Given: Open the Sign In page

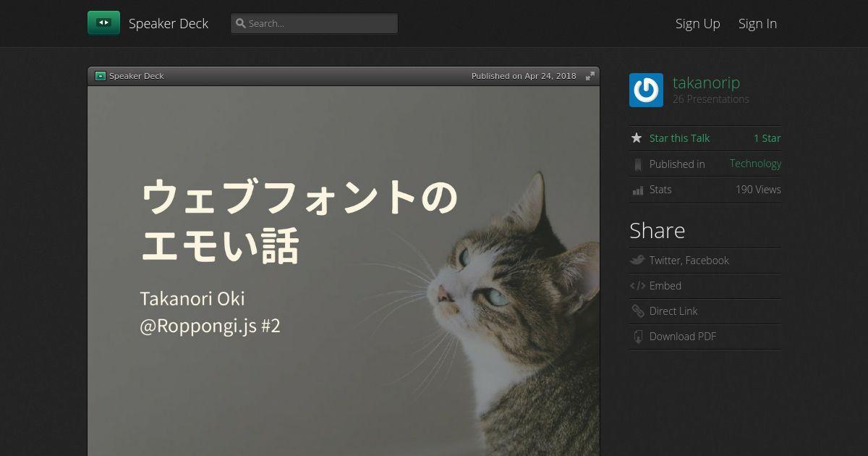Looking at the screenshot, I should tap(757, 24).
